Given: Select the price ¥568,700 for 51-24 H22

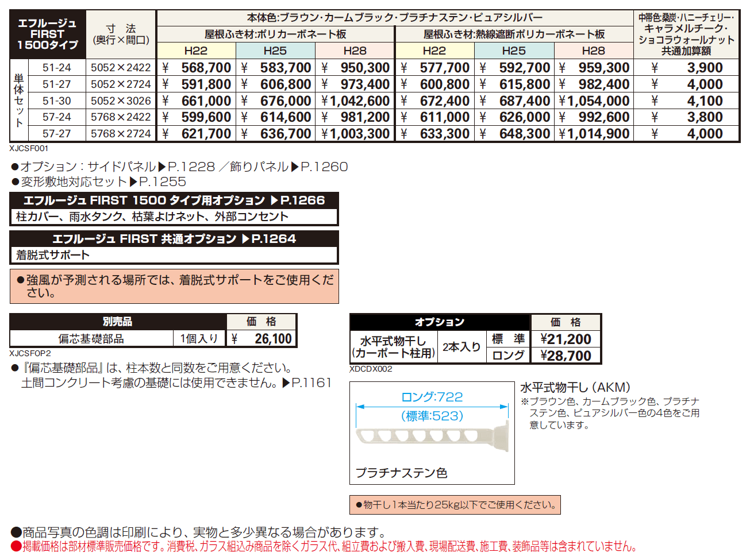Looking at the screenshot, I should pyautogui.click(x=198, y=67).
